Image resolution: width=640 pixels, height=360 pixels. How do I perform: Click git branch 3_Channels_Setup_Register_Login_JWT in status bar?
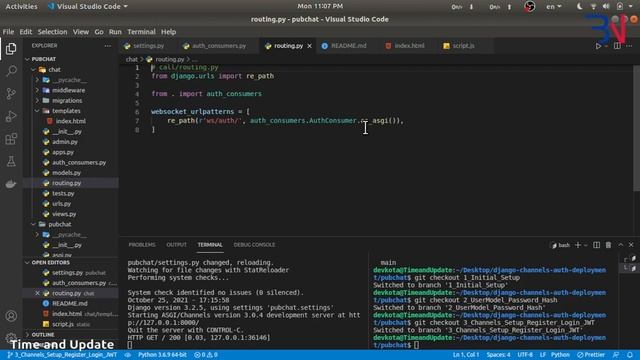pos(62,355)
